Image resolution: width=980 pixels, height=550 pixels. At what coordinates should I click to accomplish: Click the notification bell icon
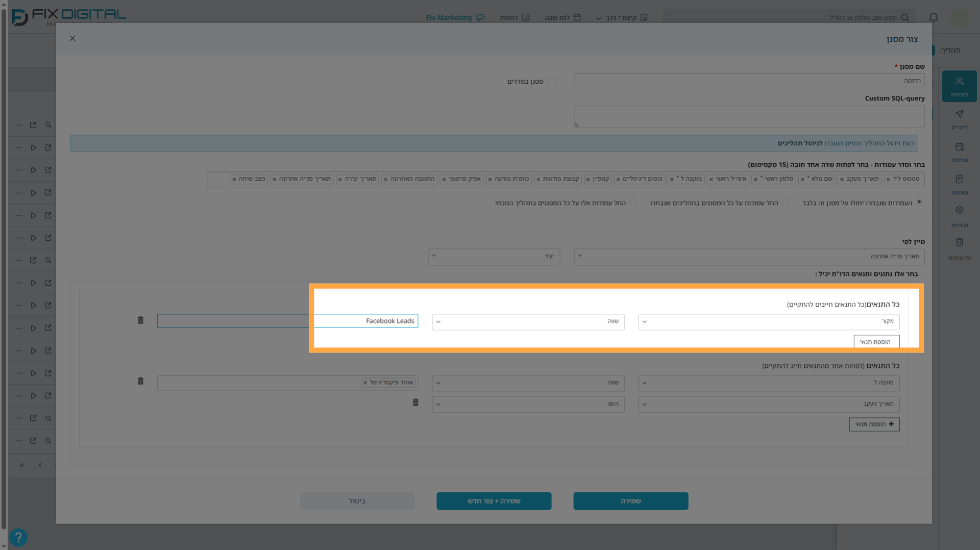[934, 17]
